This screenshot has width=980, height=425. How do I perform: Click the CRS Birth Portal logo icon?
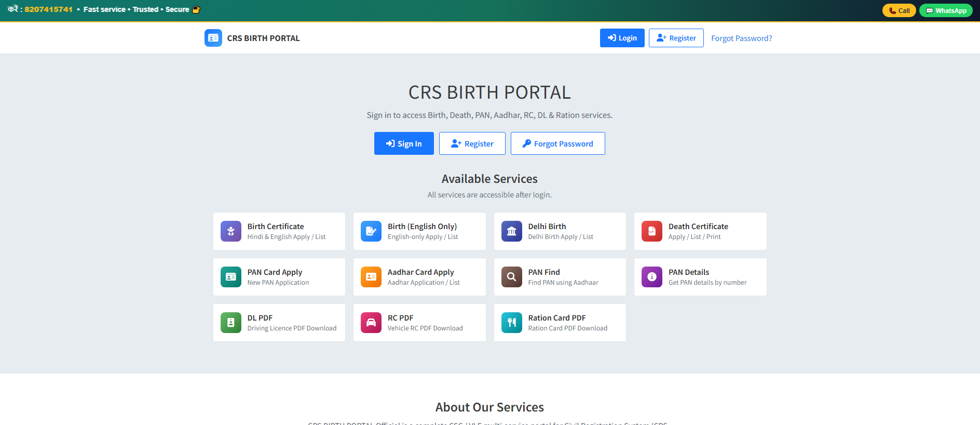tap(213, 38)
